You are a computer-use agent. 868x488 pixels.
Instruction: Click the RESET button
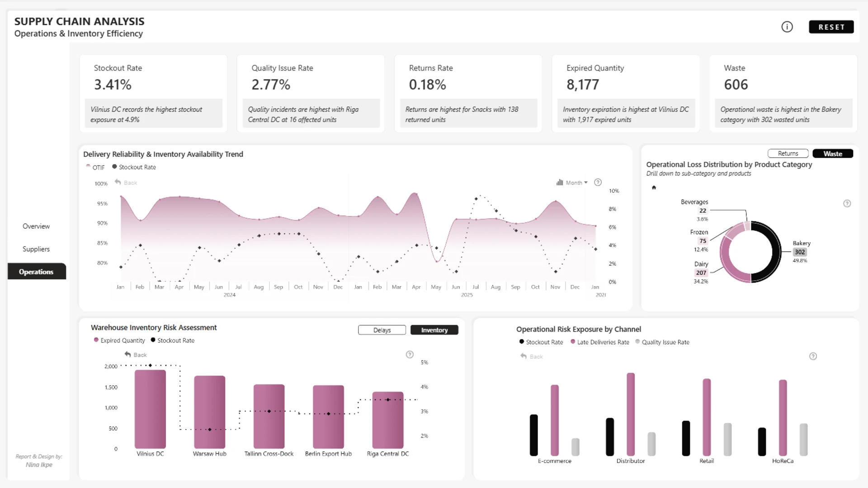pos(831,27)
